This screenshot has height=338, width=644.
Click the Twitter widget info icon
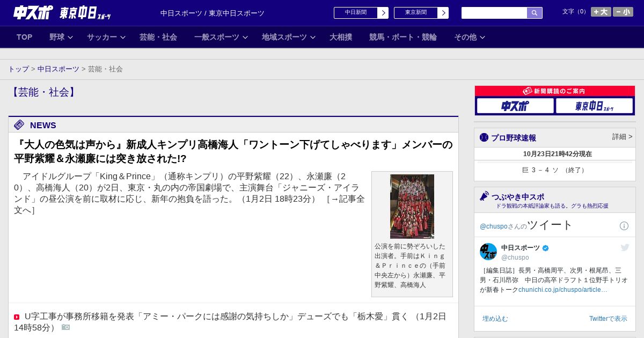coord(624,226)
